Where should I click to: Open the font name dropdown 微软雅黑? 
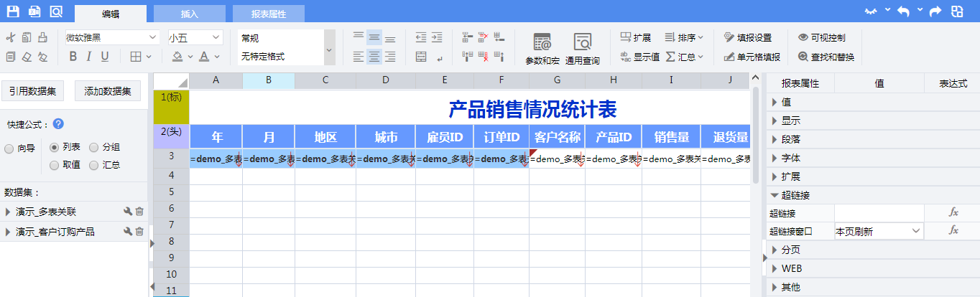click(112, 37)
